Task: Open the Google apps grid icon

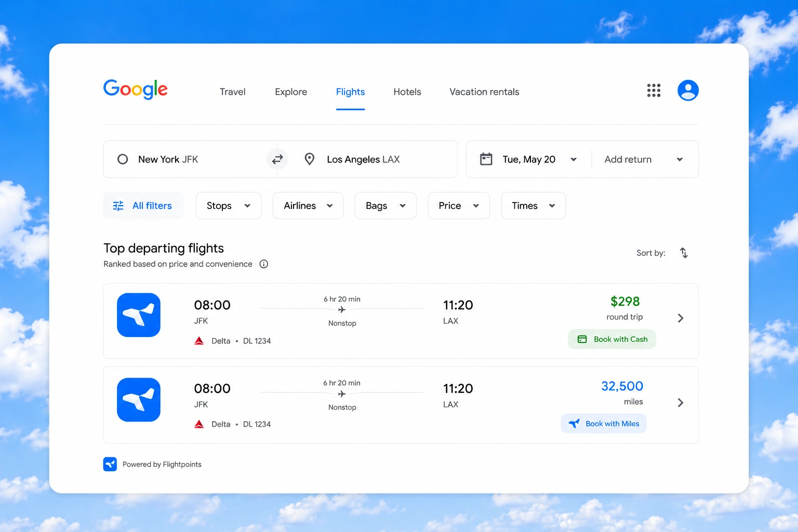Action: click(654, 90)
